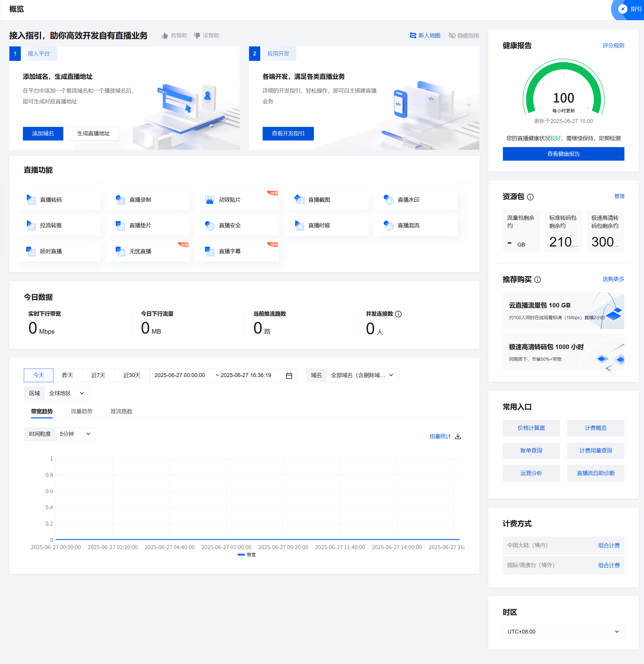Hide the guide via 隐藏指南
Viewport: 644px width, 664px height.
coord(464,36)
